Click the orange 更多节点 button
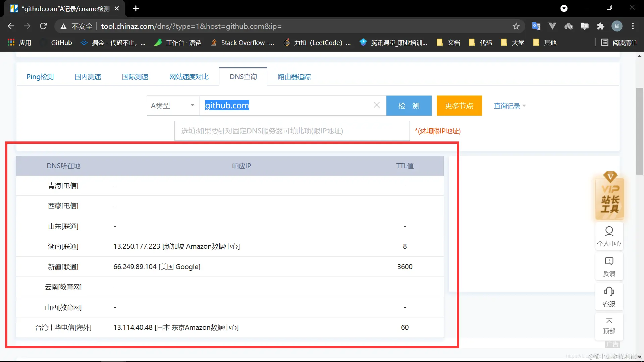This screenshot has width=644, height=362. pos(459,106)
